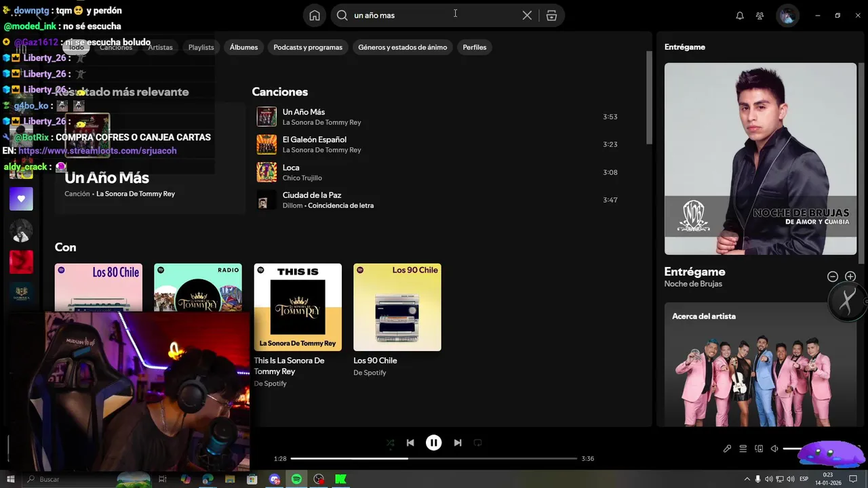
Task: Open the notifications bell
Action: (740, 16)
